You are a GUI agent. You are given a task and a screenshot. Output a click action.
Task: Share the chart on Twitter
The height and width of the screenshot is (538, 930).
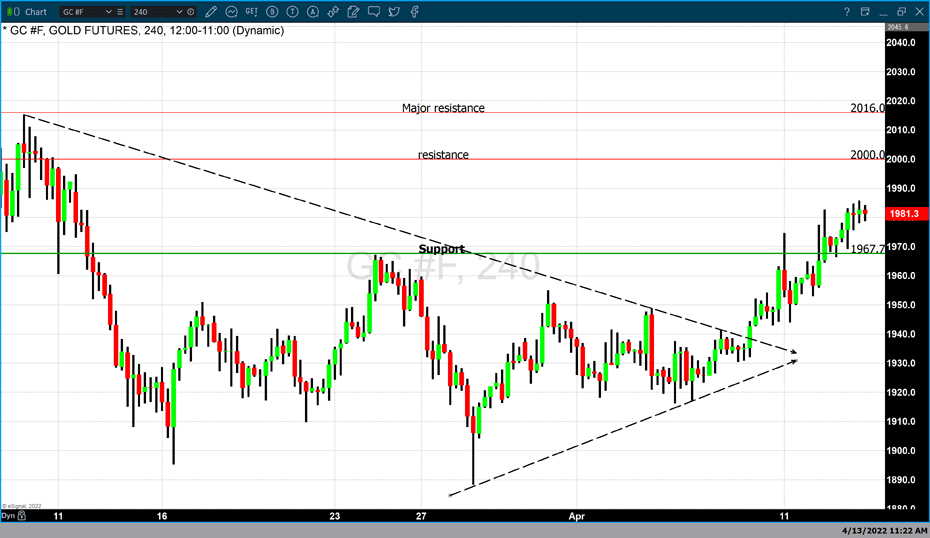tap(394, 11)
